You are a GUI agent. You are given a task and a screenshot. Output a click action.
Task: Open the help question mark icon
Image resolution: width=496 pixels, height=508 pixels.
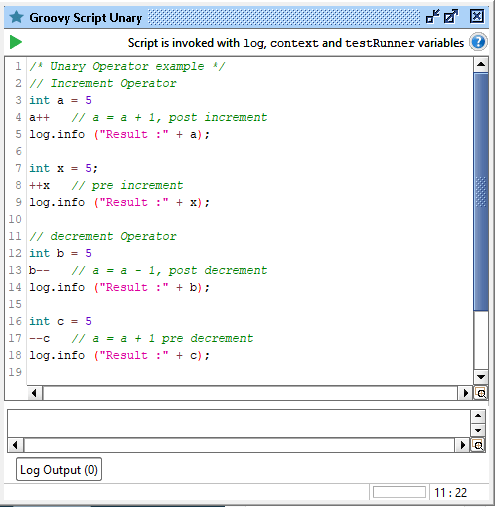click(x=478, y=42)
